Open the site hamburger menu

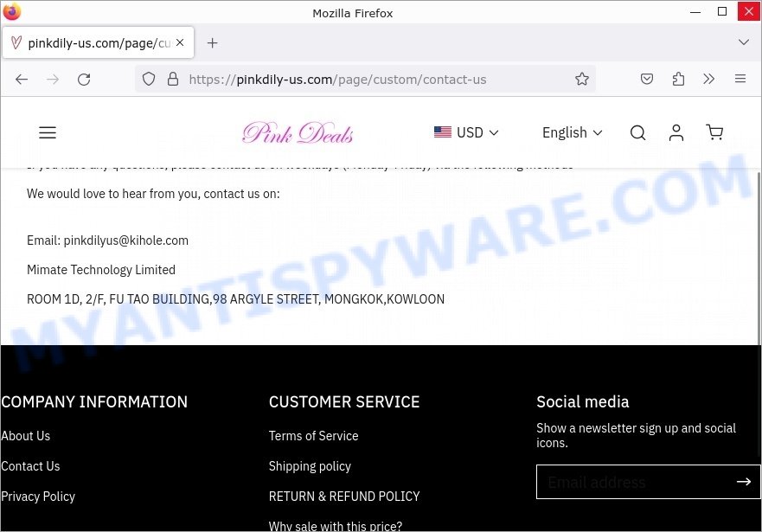pos(48,132)
